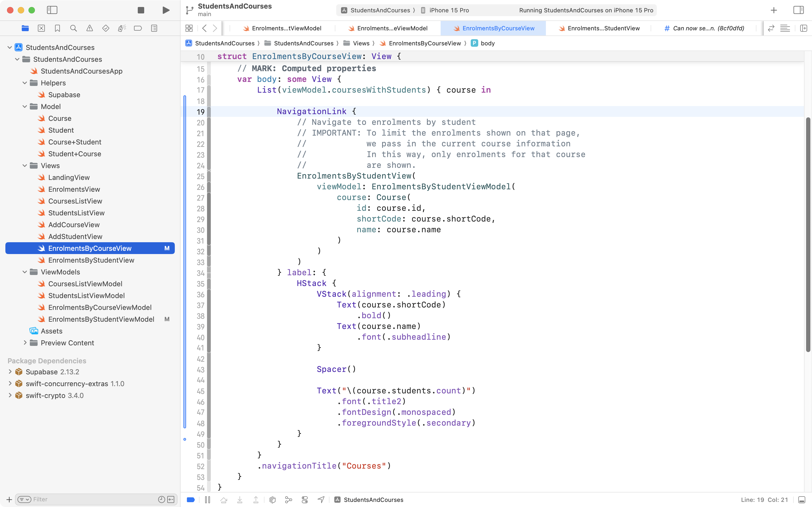
Task: Open the Project navigator folder icon
Action: [x=25, y=28]
